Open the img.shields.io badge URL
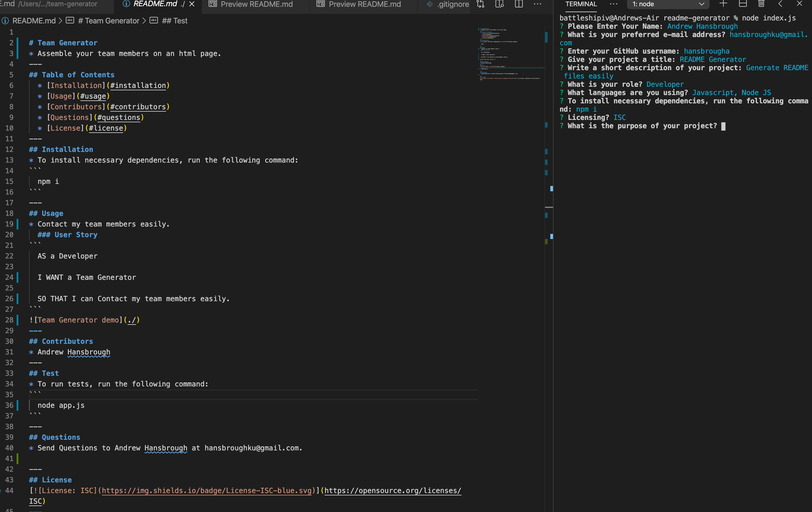 pyautogui.click(x=207, y=491)
